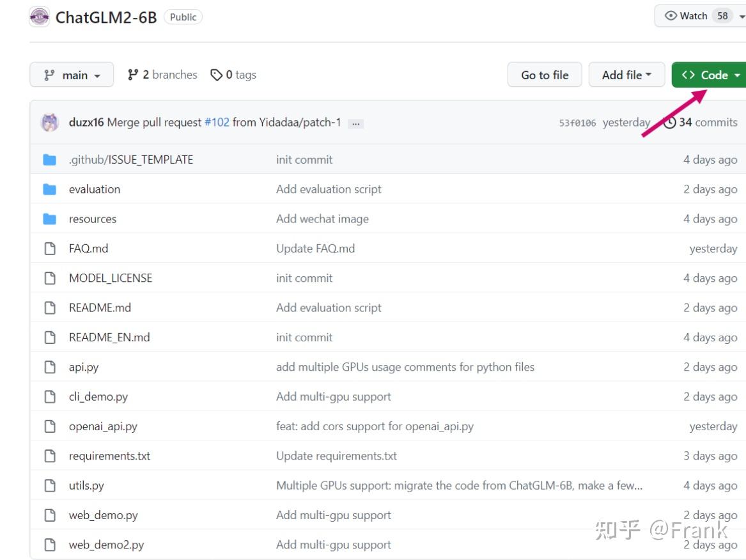
Task: Open the cli_demo.py file
Action: click(x=98, y=396)
